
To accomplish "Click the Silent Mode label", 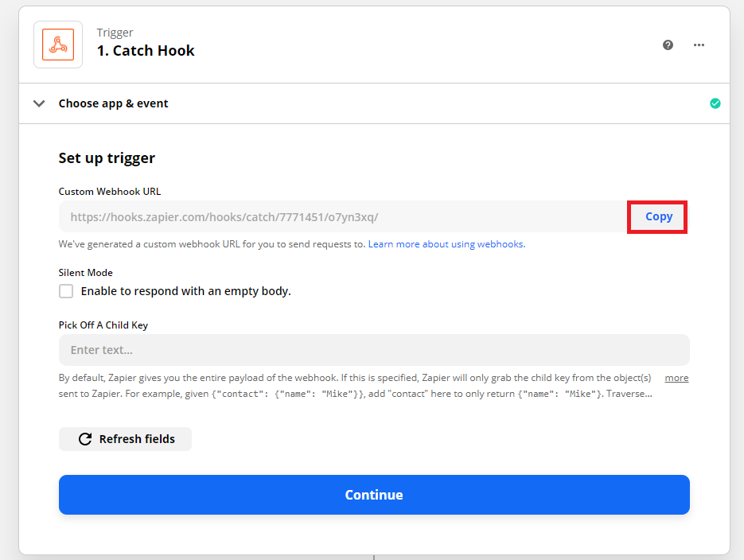I will tap(86, 273).
